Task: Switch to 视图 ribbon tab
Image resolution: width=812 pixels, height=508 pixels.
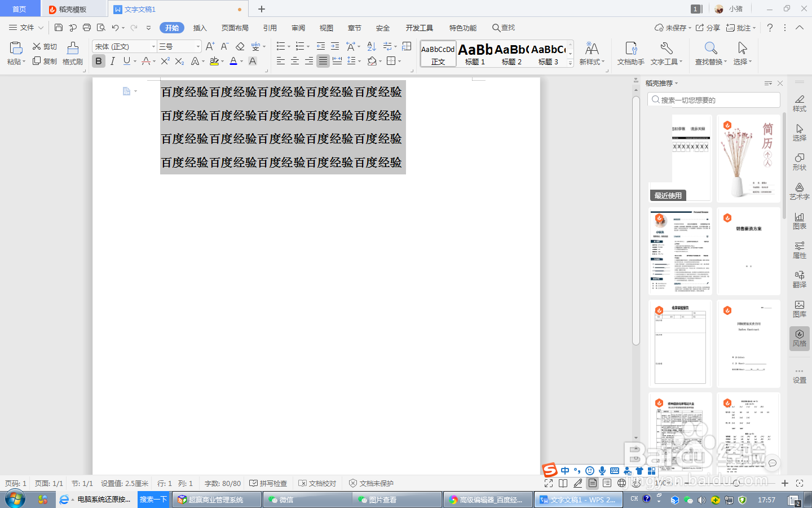Action: coord(326,28)
